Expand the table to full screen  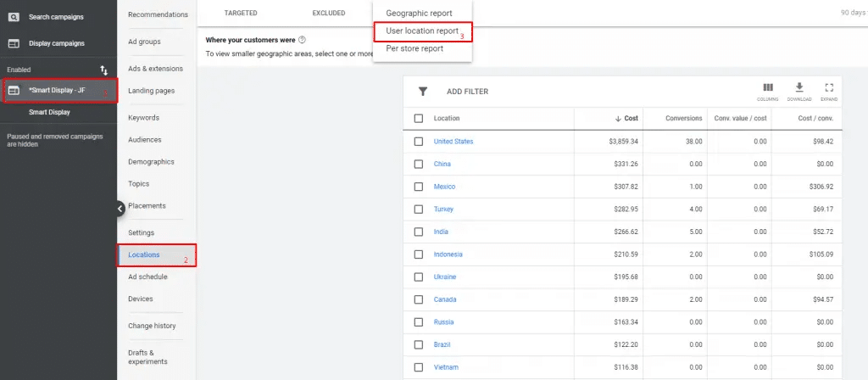click(x=829, y=88)
